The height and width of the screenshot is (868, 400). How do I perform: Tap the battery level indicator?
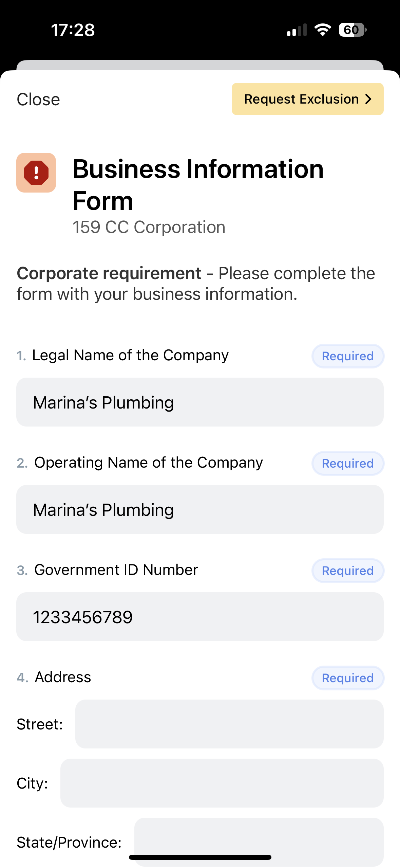[352, 30]
